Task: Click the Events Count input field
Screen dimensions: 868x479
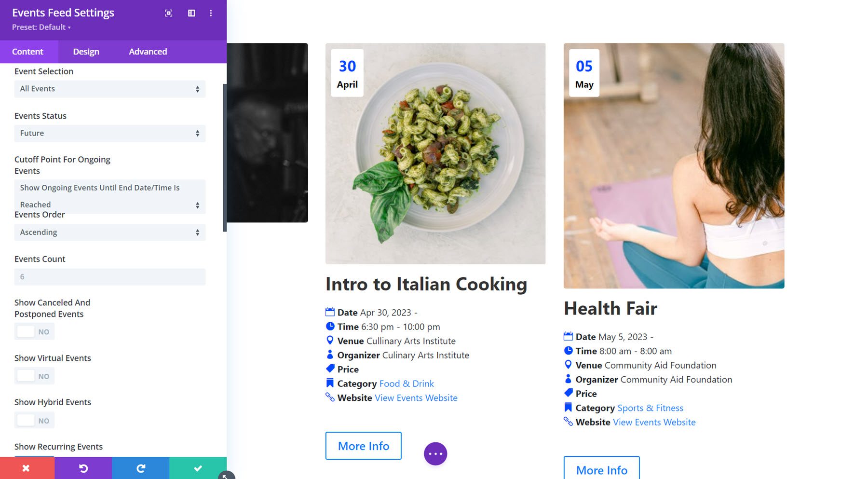Action: pyautogui.click(x=109, y=276)
